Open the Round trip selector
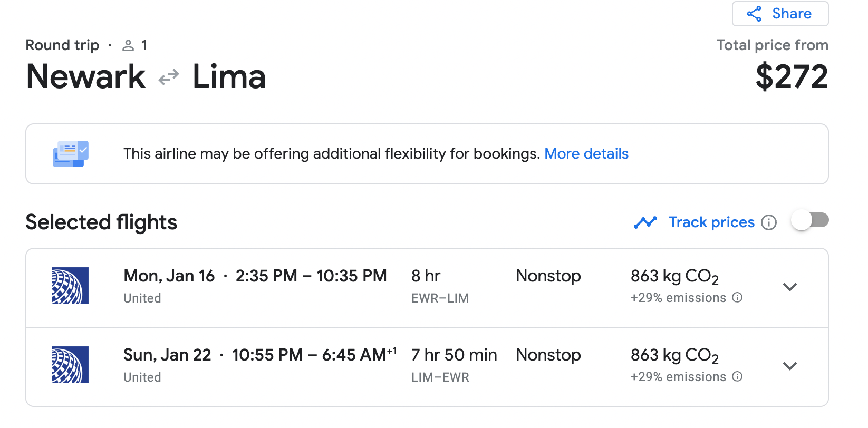This screenshot has width=868, height=428. pyautogui.click(x=62, y=45)
